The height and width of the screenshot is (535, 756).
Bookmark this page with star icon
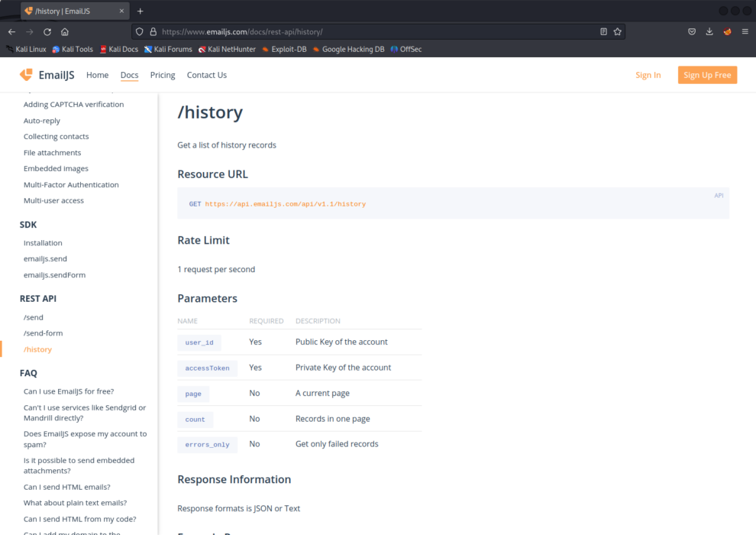pyautogui.click(x=618, y=32)
